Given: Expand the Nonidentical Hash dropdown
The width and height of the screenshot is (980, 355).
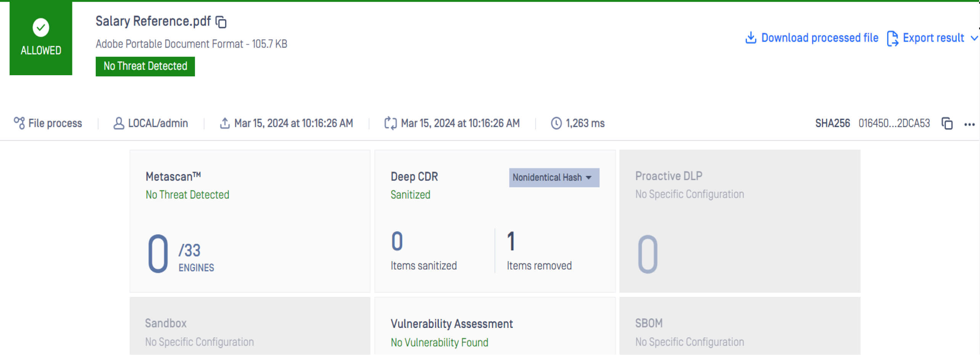Looking at the screenshot, I should pyautogui.click(x=554, y=177).
